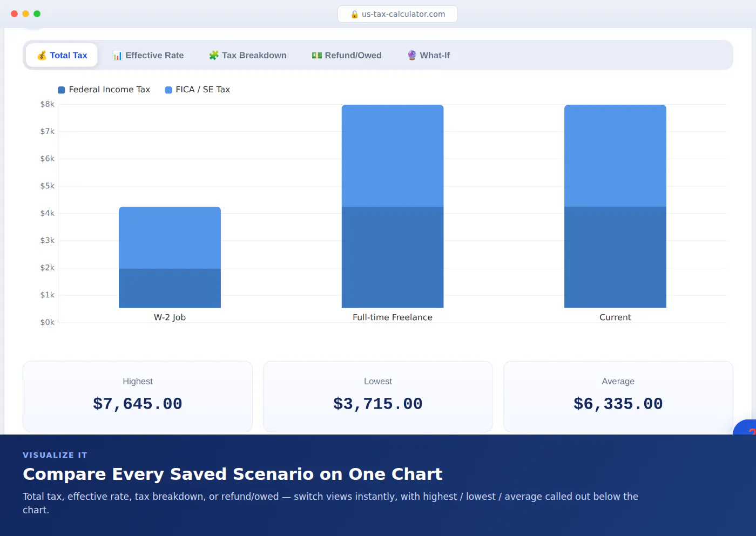Toggle Federal Income Tax legend swatch

click(62, 90)
